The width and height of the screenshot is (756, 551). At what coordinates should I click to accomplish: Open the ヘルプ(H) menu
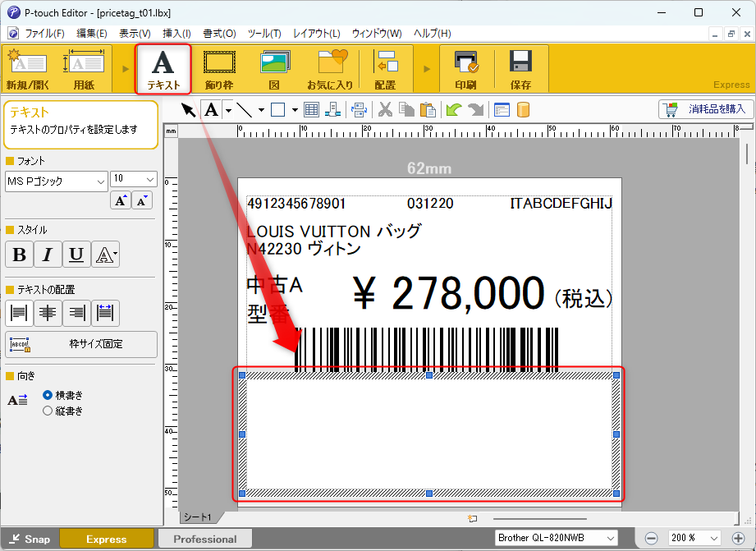(x=433, y=34)
